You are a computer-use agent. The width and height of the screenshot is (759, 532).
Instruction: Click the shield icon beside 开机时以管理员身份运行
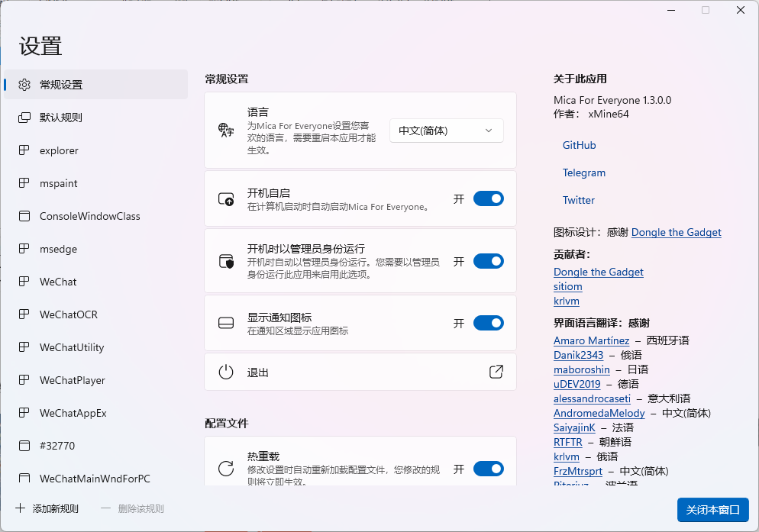pos(226,261)
